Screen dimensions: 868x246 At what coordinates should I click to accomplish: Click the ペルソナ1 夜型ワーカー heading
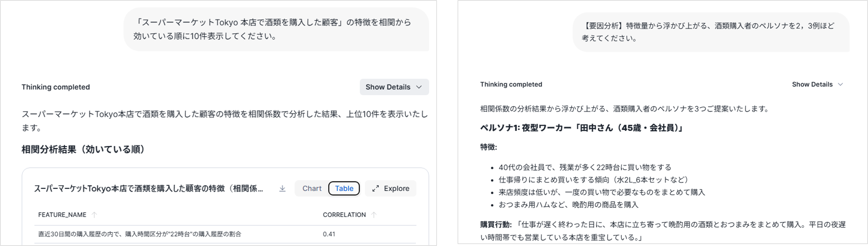(x=582, y=128)
